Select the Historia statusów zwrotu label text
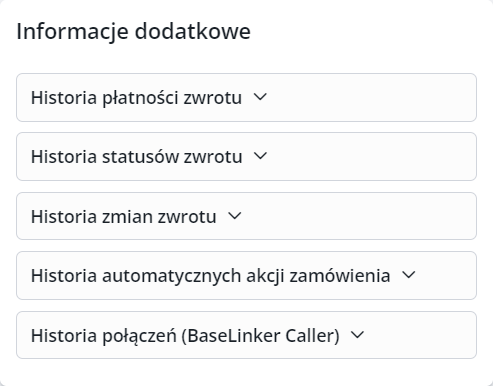Image resolution: width=493 pixels, height=386 pixels. tap(136, 157)
